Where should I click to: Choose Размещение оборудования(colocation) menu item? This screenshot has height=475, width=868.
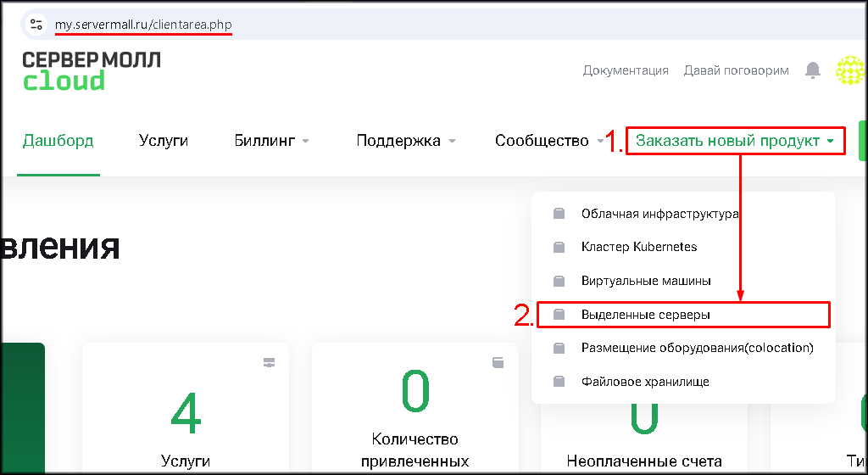point(696,348)
